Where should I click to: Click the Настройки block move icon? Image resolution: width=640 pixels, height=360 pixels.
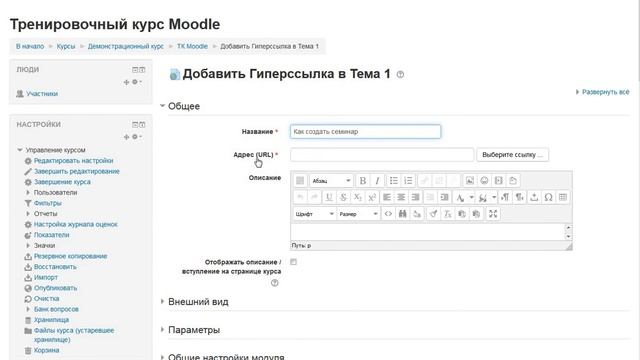(x=126, y=137)
